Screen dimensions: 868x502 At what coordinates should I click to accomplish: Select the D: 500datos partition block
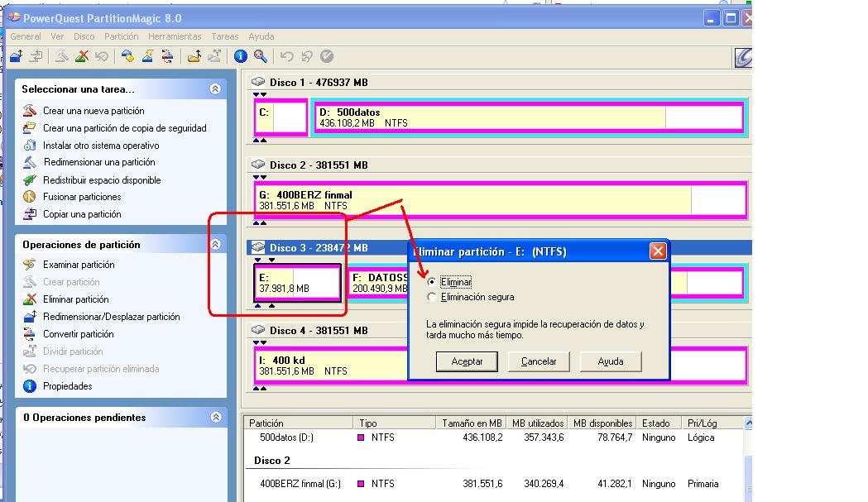click(529, 117)
